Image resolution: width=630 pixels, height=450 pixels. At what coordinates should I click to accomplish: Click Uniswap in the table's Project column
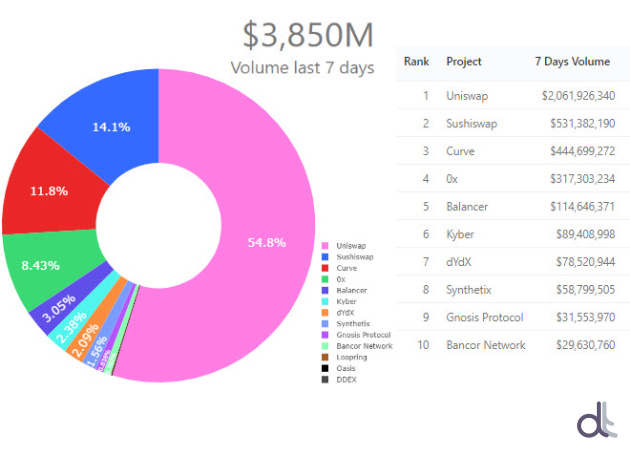(467, 96)
